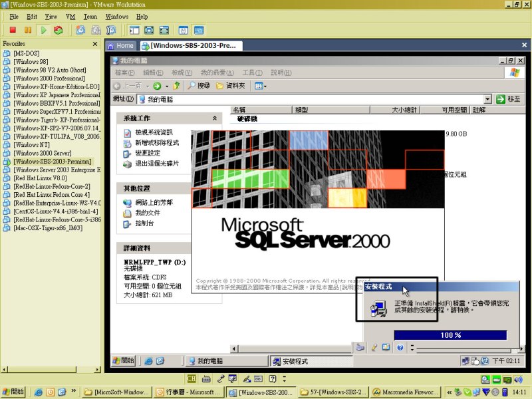The image size is (532, 399).
Task: Open the Views dropdown in Explorer toolbar
Action: 261,86
